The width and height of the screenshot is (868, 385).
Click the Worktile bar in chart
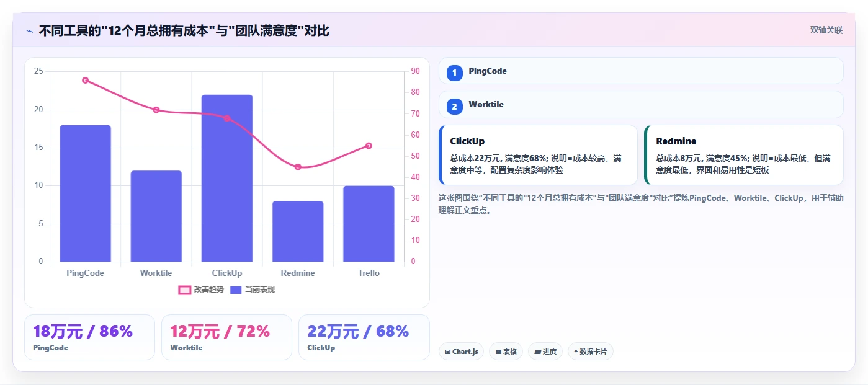click(x=156, y=216)
